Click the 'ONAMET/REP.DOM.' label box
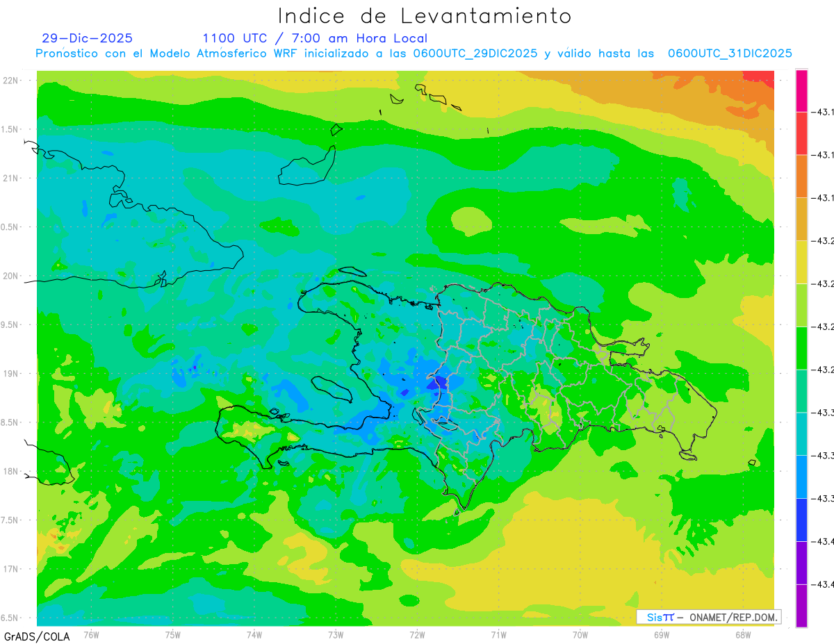 coord(708,617)
